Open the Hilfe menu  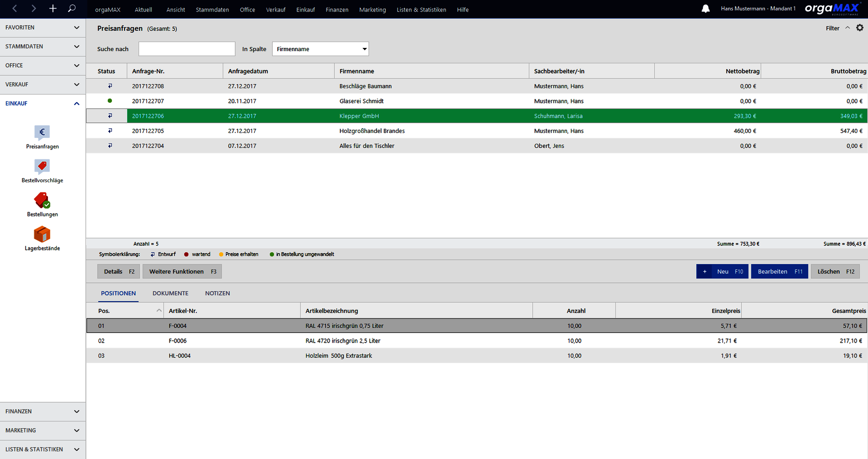(463, 10)
